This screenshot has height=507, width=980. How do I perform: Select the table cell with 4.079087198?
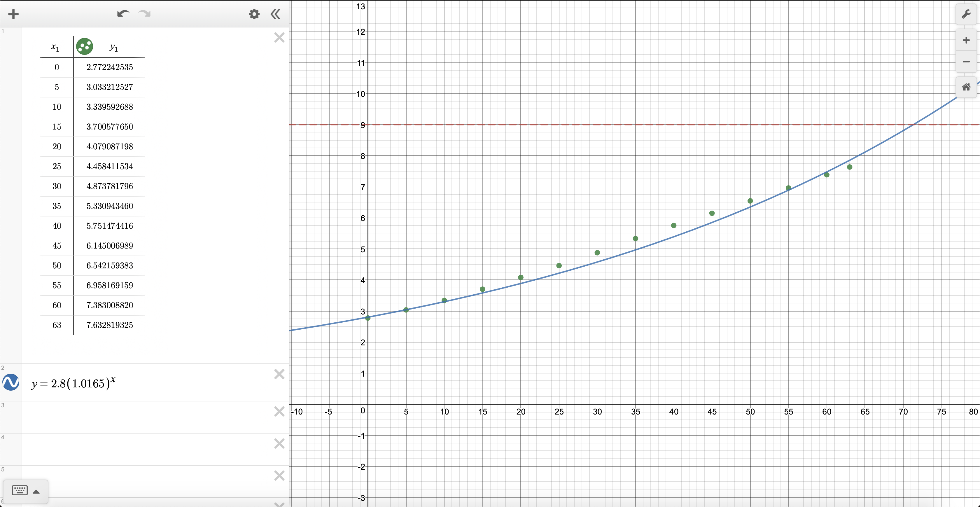[x=110, y=146]
